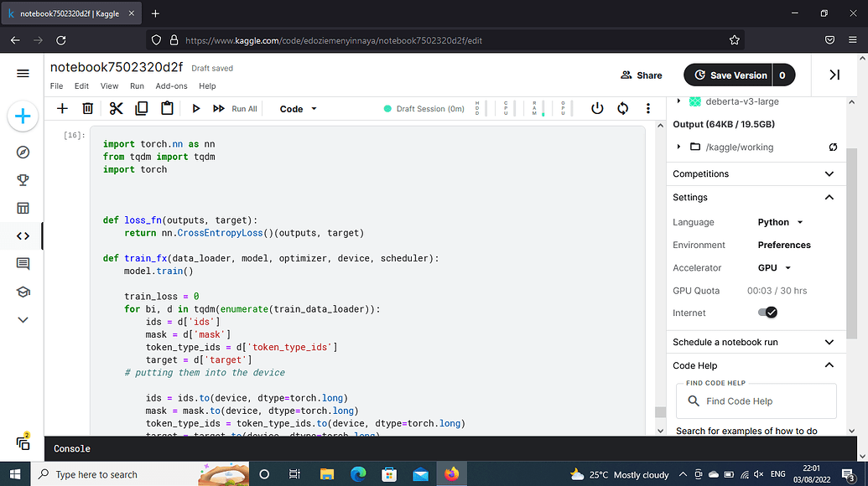
Task: Open the Language Python dropdown
Action: coord(780,222)
